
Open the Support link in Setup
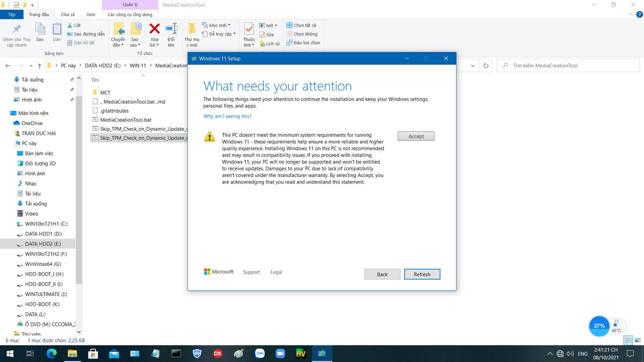point(252,272)
